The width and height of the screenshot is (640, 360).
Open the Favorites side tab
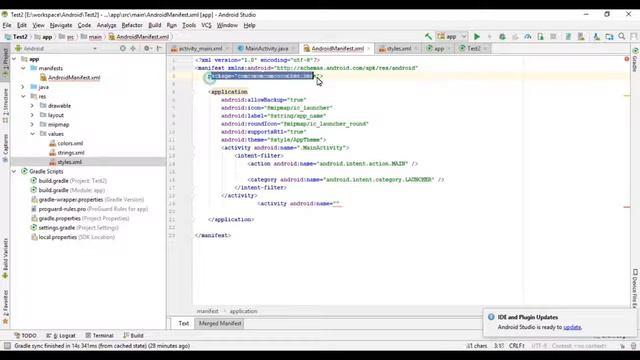click(5, 307)
